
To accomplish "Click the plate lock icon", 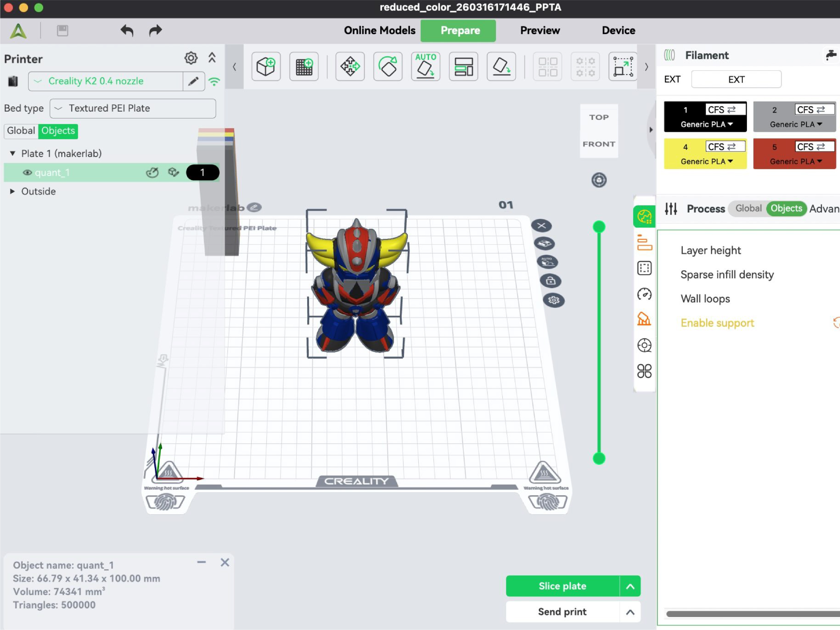I will point(551,281).
